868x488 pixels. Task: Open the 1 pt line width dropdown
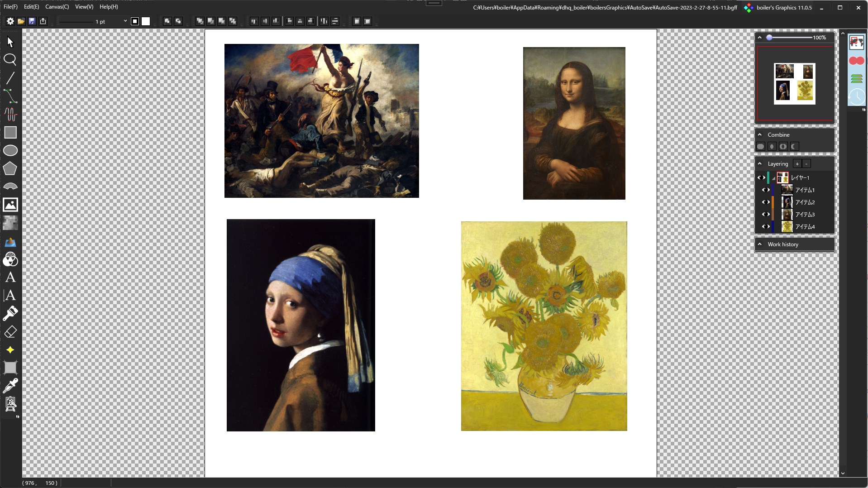coord(125,21)
